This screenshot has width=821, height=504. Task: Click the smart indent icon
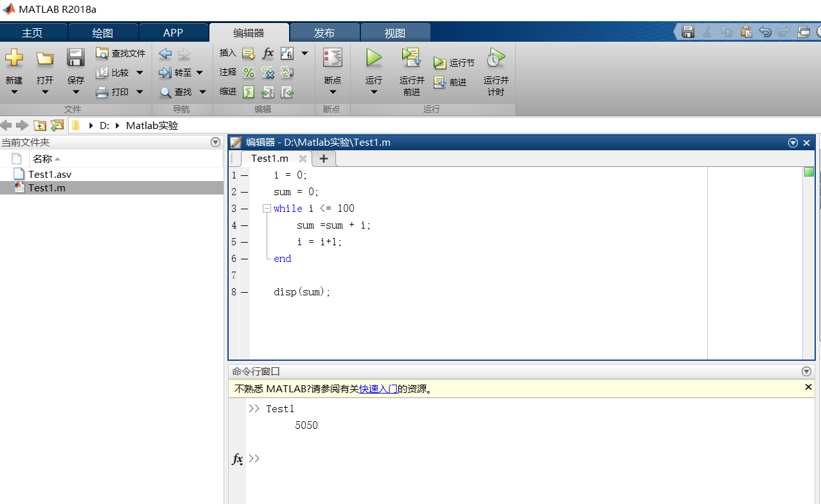(249, 92)
